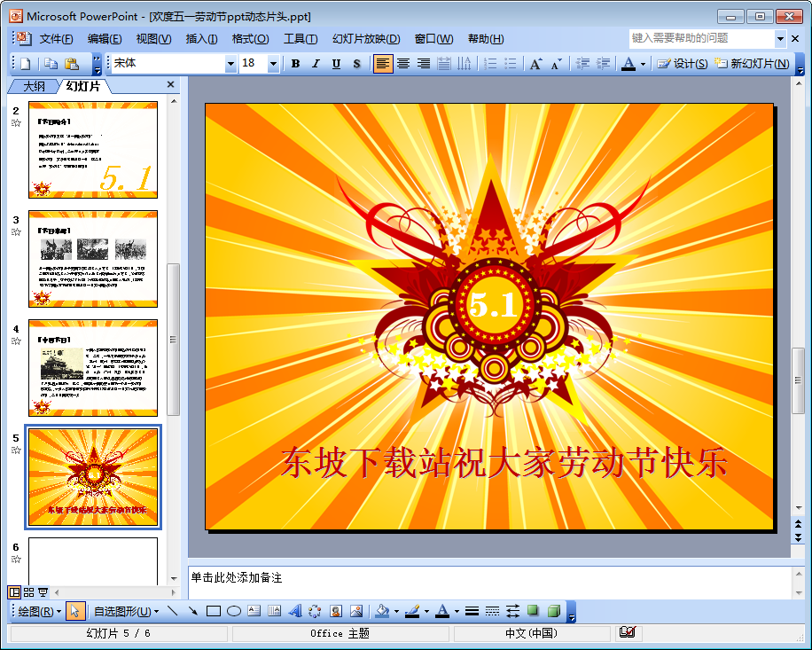Open font size dropdown showing 18

[x=273, y=64]
